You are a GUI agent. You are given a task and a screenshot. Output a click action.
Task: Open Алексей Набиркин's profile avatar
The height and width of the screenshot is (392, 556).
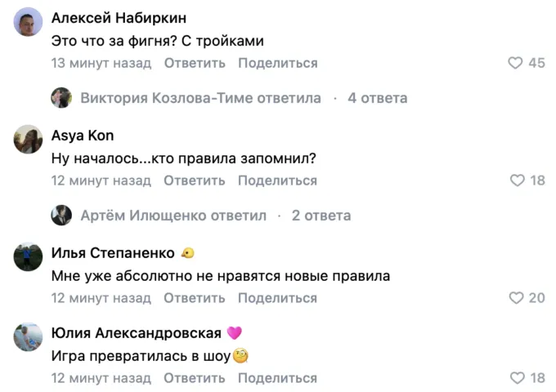coord(29,21)
